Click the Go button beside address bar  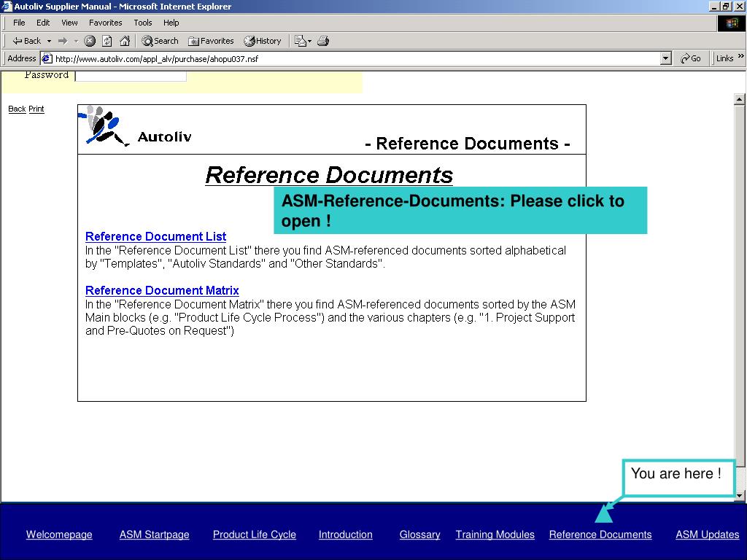(x=691, y=58)
